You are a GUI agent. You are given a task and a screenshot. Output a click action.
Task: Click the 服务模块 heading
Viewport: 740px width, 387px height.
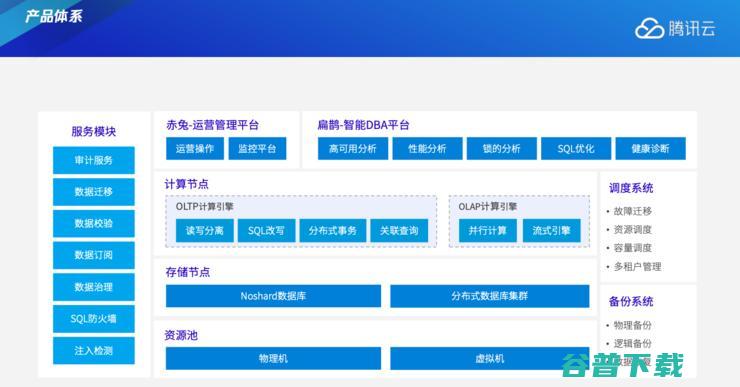pos(93,131)
